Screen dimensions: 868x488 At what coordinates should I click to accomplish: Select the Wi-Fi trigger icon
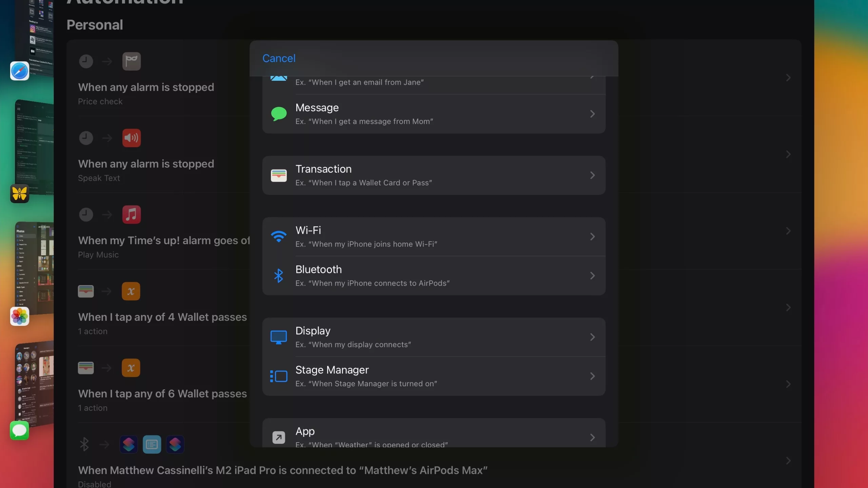click(279, 236)
